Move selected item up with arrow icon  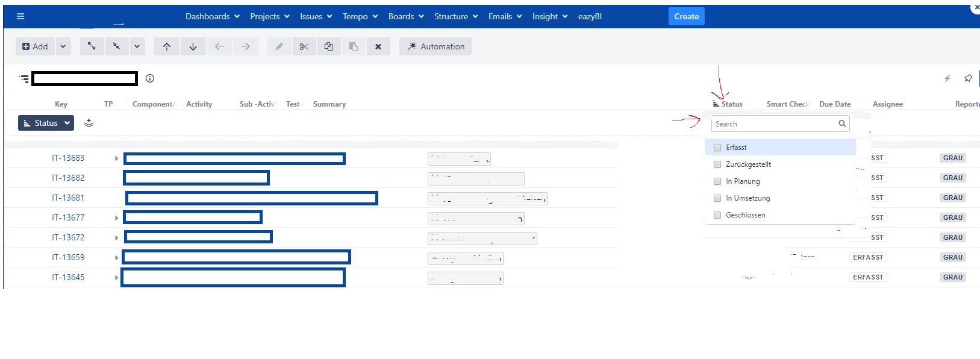coord(167,46)
